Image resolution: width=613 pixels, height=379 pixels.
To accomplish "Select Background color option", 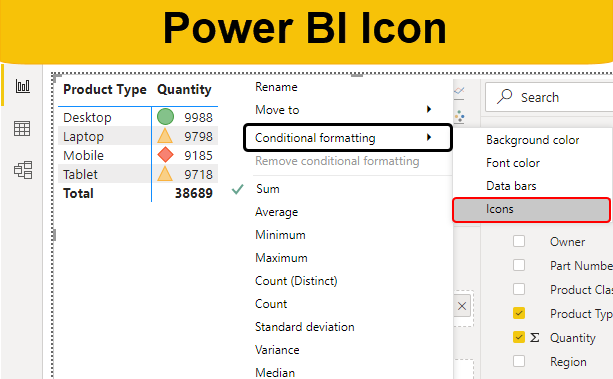I will tap(532, 140).
